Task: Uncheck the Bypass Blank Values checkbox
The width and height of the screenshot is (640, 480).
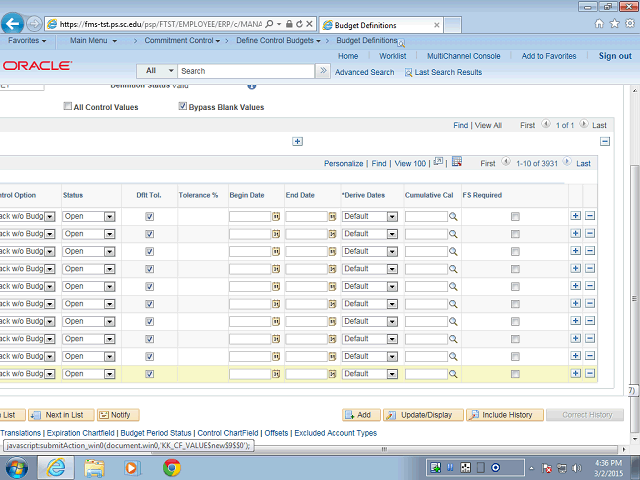Action: point(182,107)
